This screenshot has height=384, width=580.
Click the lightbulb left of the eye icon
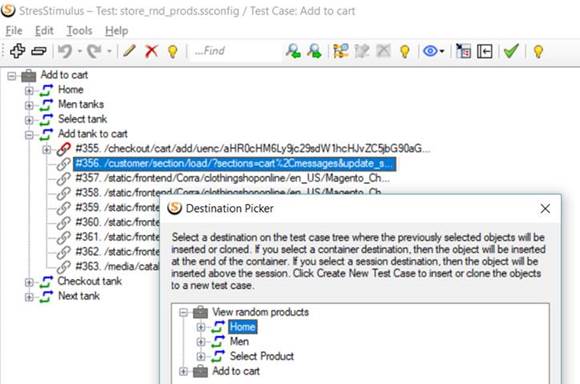(405, 51)
